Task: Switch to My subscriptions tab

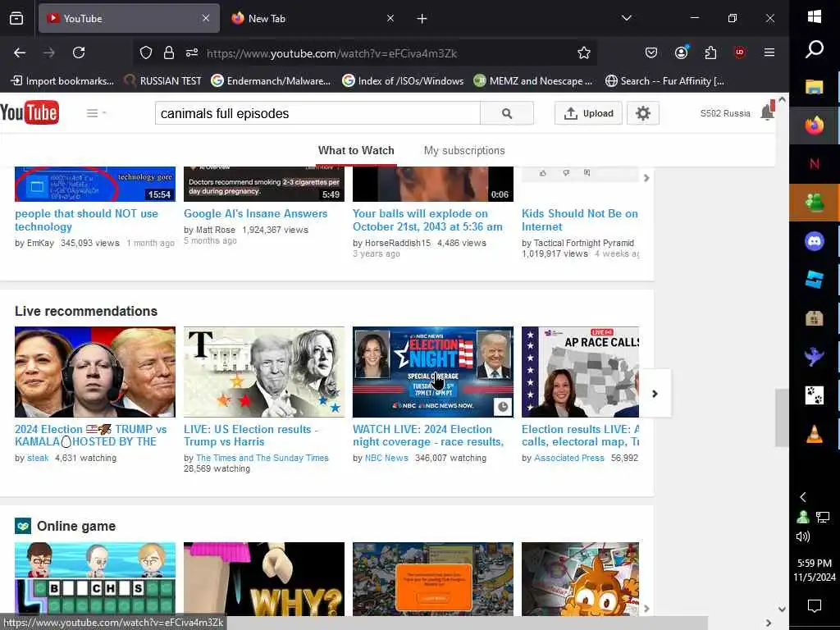Action: coord(464,151)
